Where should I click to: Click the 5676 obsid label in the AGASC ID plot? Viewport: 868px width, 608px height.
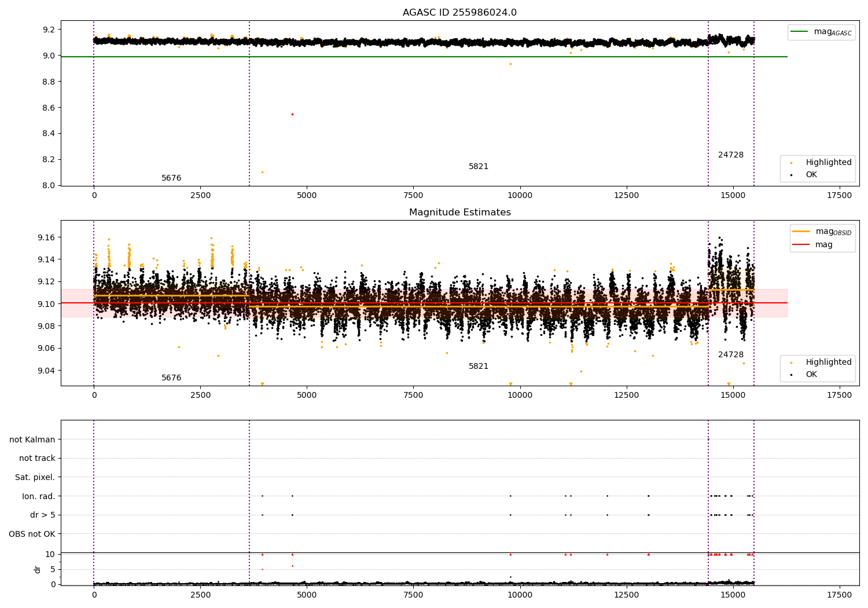pyautogui.click(x=171, y=178)
